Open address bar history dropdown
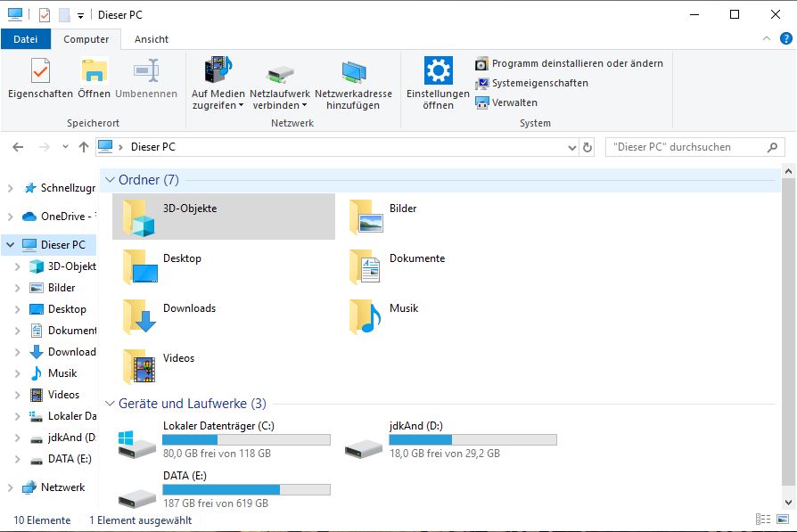The image size is (797, 532). click(x=571, y=147)
